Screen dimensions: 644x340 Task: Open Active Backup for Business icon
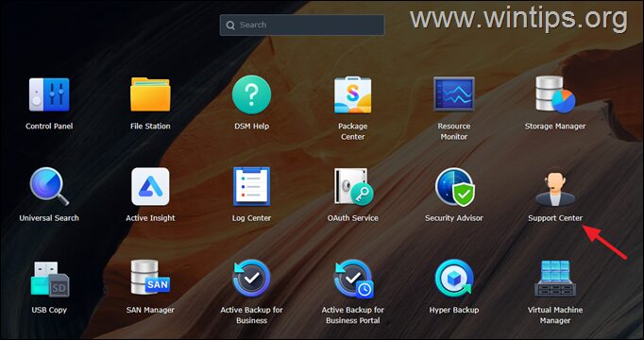pyautogui.click(x=251, y=279)
